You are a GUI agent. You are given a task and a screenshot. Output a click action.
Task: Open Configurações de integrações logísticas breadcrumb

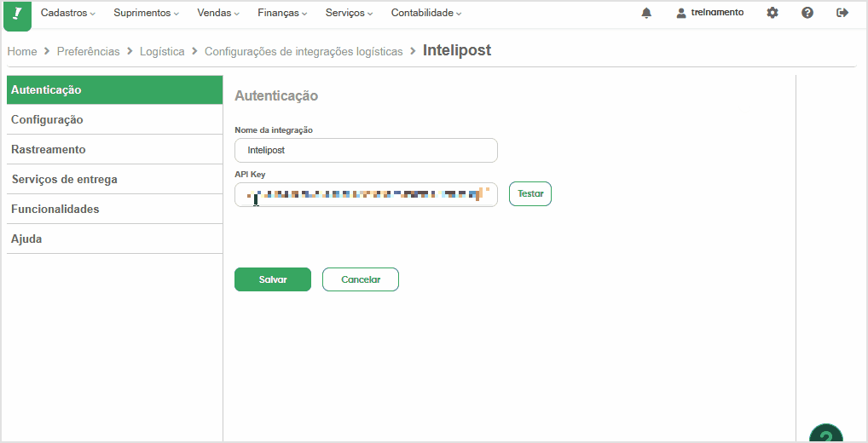304,51
